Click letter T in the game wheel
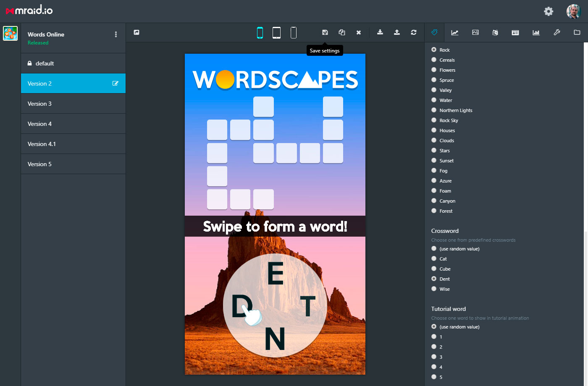 point(308,306)
